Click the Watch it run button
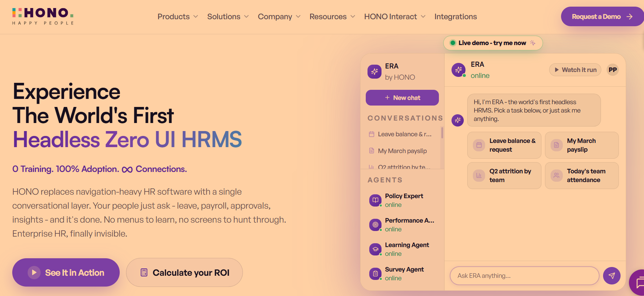 pos(575,70)
